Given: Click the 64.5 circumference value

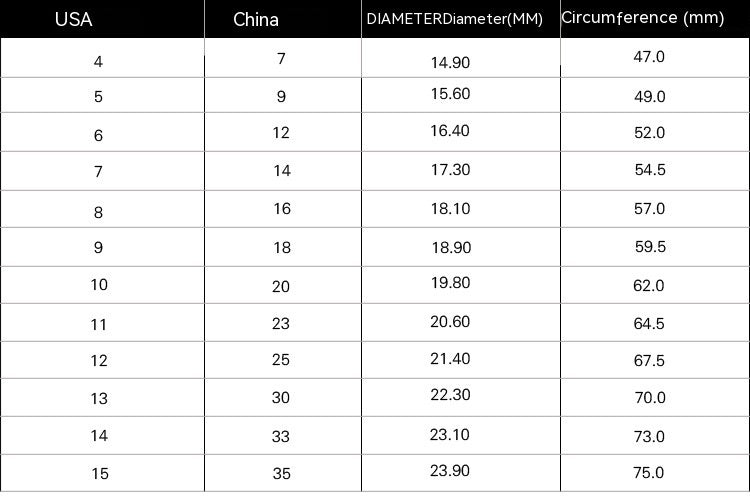Looking at the screenshot, I should click(x=649, y=323).
